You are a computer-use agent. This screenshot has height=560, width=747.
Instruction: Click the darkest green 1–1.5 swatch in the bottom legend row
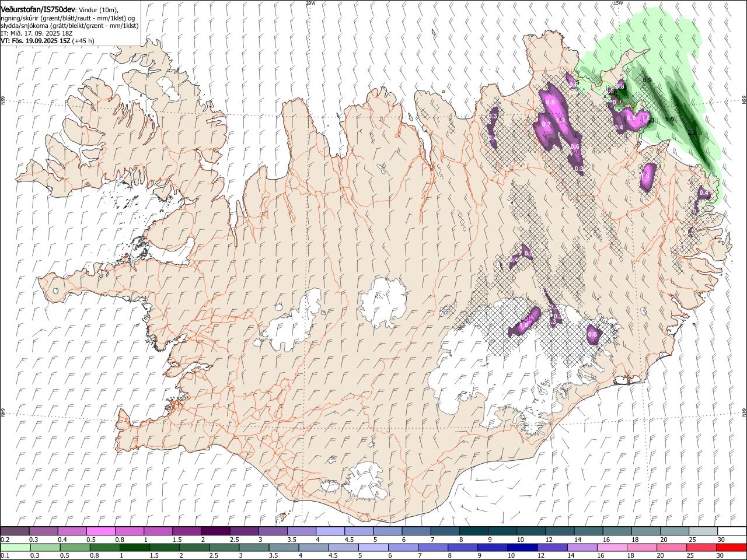point(135,548)
